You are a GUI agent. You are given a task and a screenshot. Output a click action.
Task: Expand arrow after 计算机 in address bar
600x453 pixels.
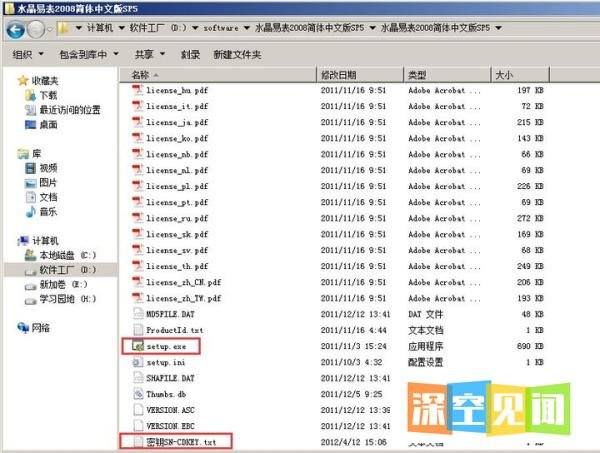pyautogui.click(x=122, y=28)
